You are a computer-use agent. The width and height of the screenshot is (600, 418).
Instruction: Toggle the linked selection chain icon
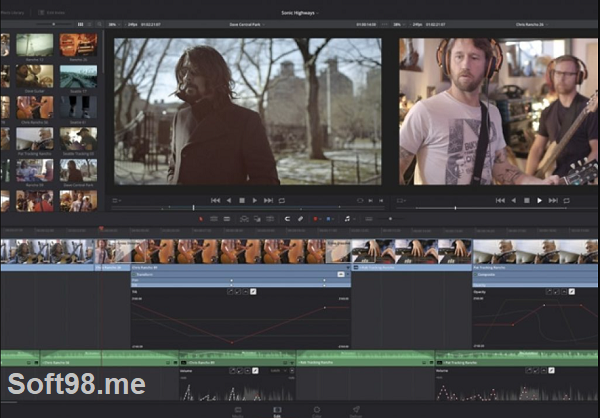pos(300,219)
